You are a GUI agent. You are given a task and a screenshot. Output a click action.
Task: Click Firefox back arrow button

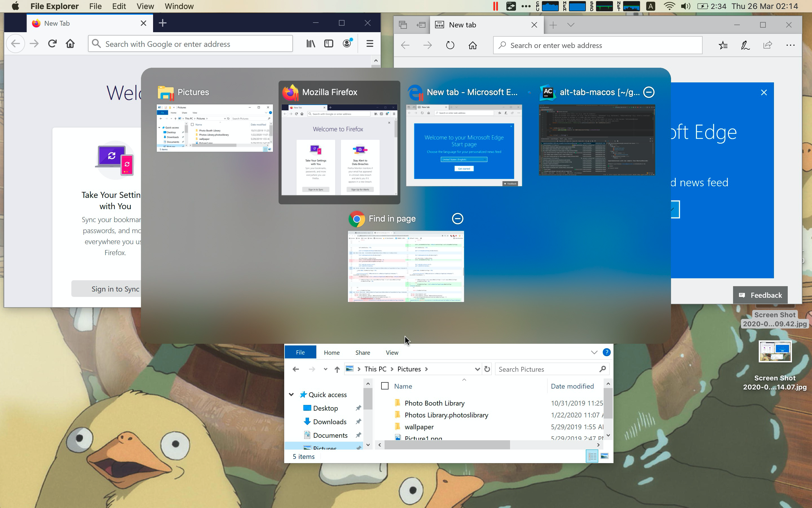pos(16,44)
